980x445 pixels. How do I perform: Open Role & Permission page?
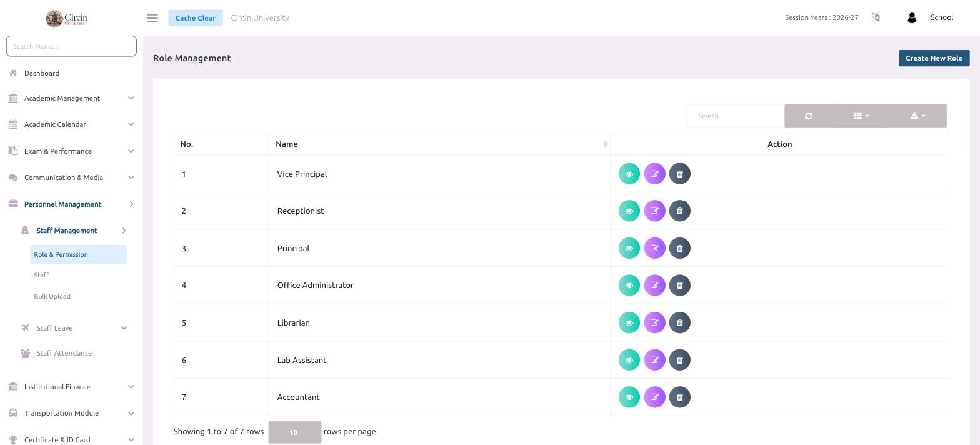[x=78, y=254]
